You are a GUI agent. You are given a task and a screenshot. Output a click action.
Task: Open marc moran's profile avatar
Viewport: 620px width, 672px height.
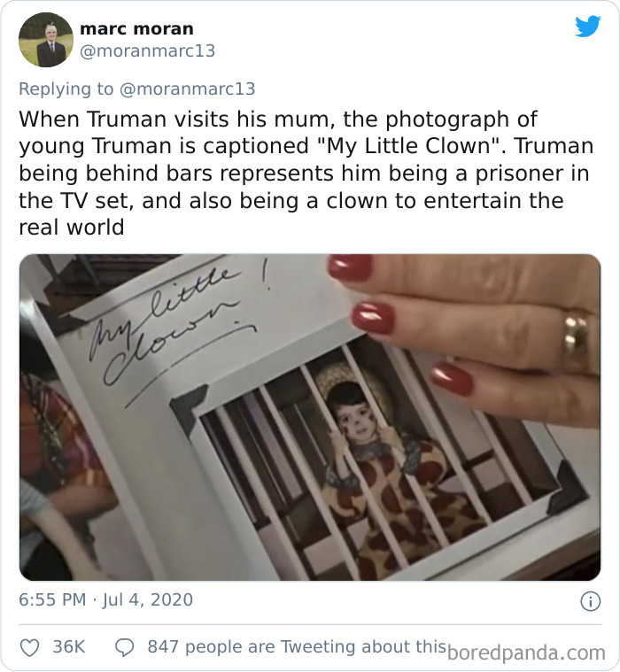[46, 40]
